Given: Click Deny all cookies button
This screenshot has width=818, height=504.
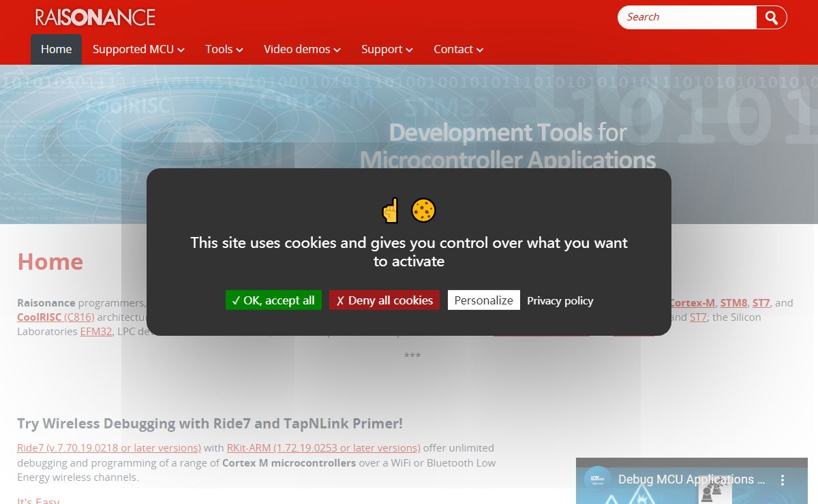Looking at the screenshot, I should tap(384, 300).
